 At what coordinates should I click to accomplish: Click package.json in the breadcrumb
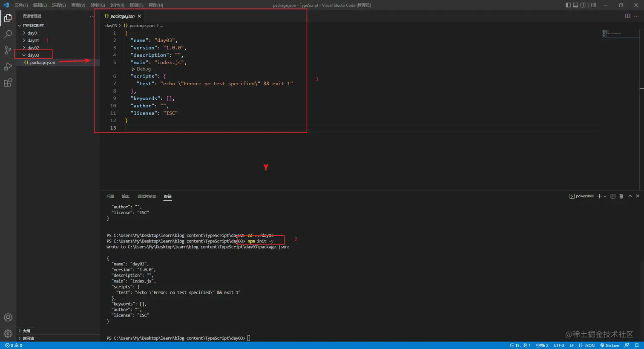[142, 26]
